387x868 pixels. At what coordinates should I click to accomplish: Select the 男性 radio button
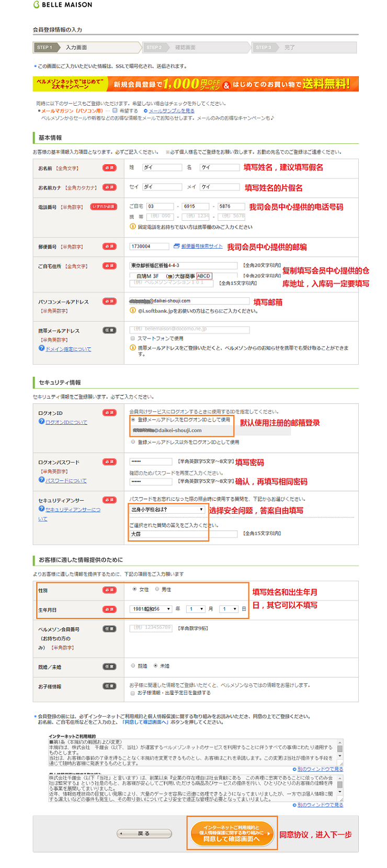coord(157,589)
